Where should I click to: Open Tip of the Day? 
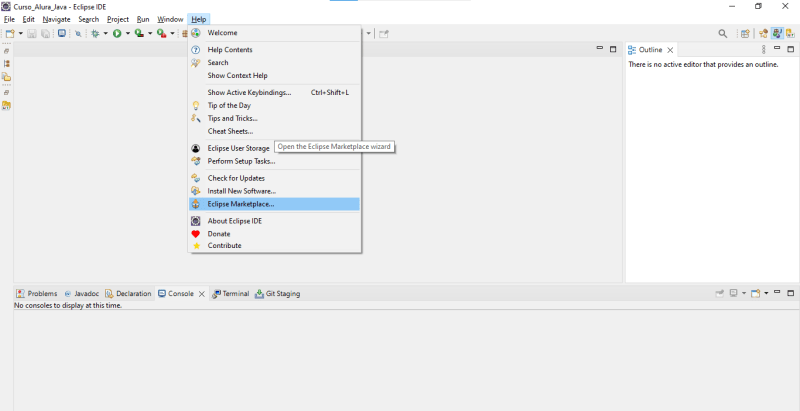point(274,105)
